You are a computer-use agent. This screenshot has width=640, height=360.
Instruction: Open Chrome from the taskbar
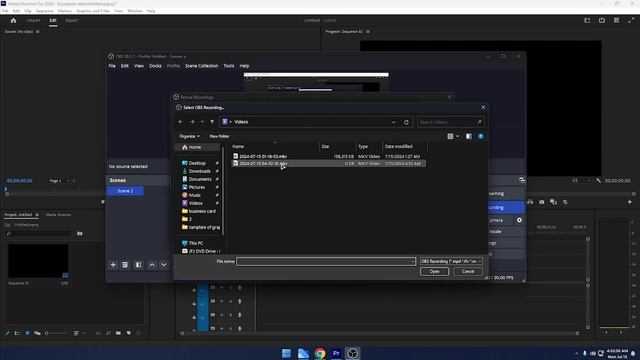click(320, 353)
